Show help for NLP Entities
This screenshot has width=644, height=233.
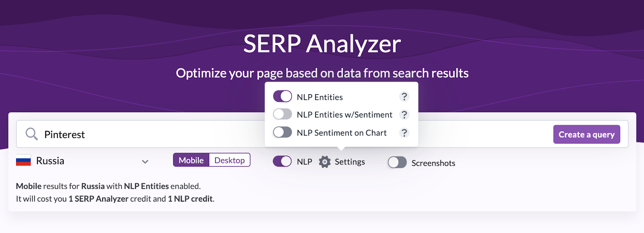(404, 97)
